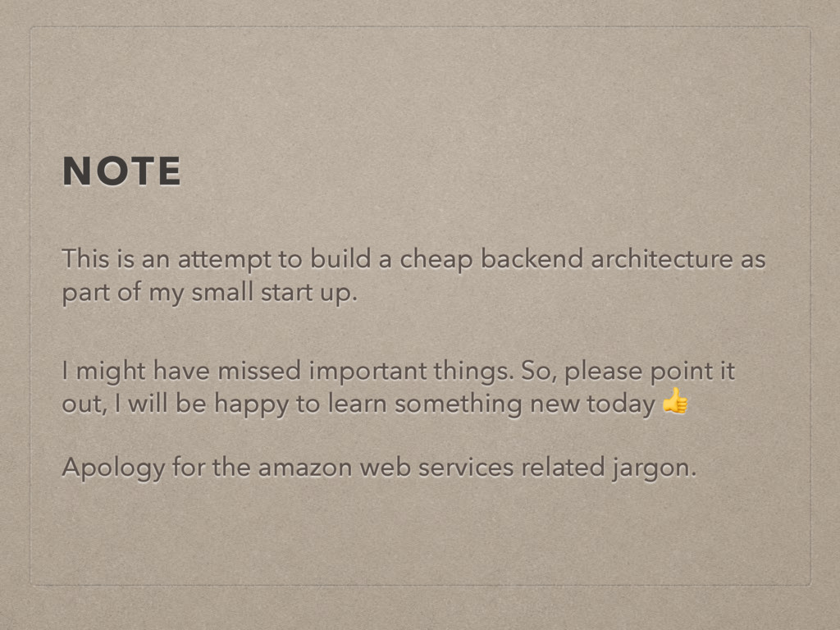Click the word 'Apology' in last line
This screenshot has width=840, height=630.
(x=113, y=468)
